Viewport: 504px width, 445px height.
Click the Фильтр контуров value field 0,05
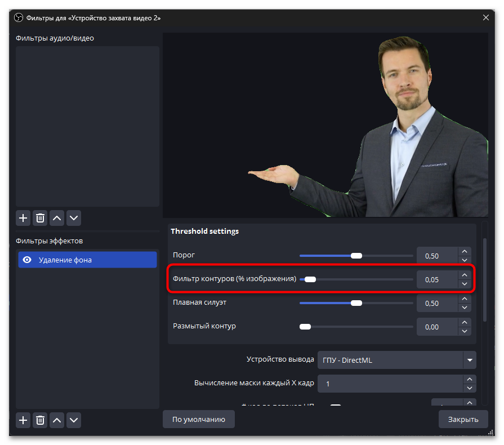click(437, 280)
